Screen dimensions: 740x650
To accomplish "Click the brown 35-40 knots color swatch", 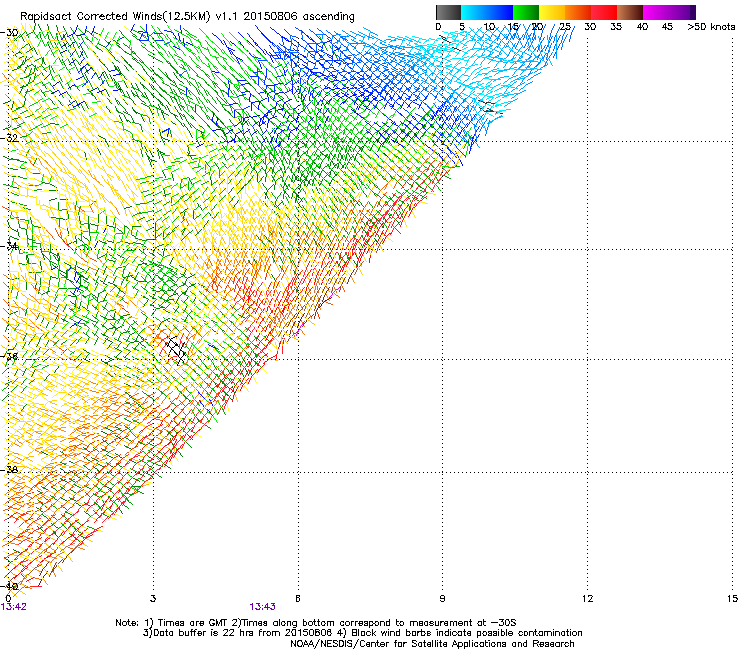I will click(x=630, y=12).
